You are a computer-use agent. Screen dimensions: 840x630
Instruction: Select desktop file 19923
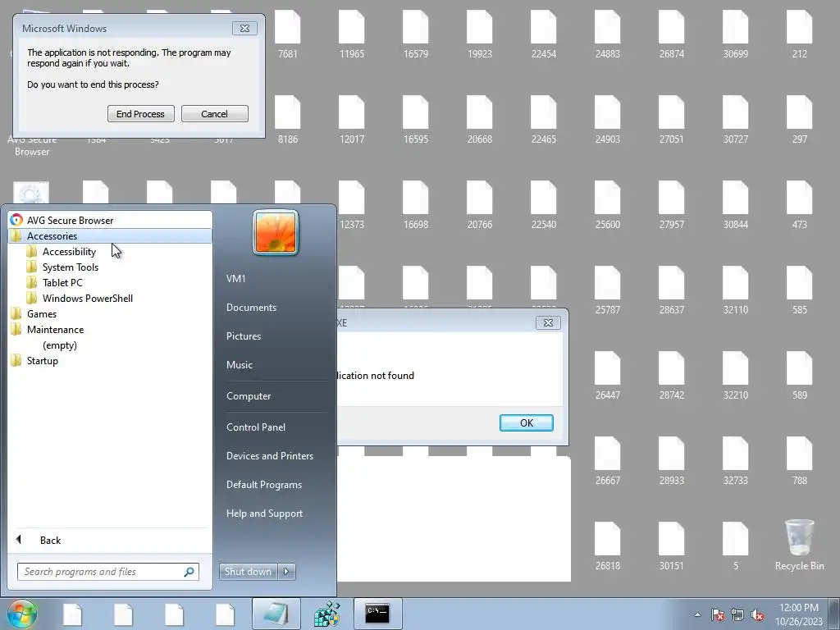click(x=479, y=34)
